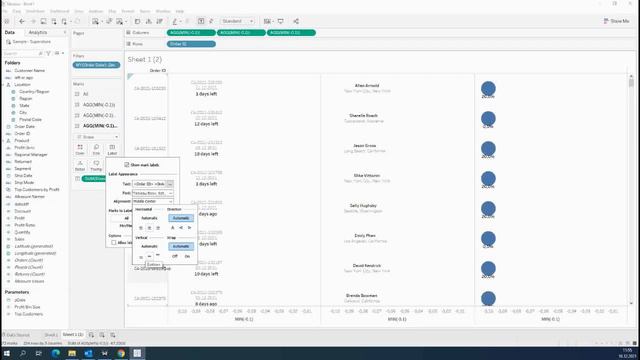Open Show Me panel
The height and width of the screenshot is (360, 640).
616,21
